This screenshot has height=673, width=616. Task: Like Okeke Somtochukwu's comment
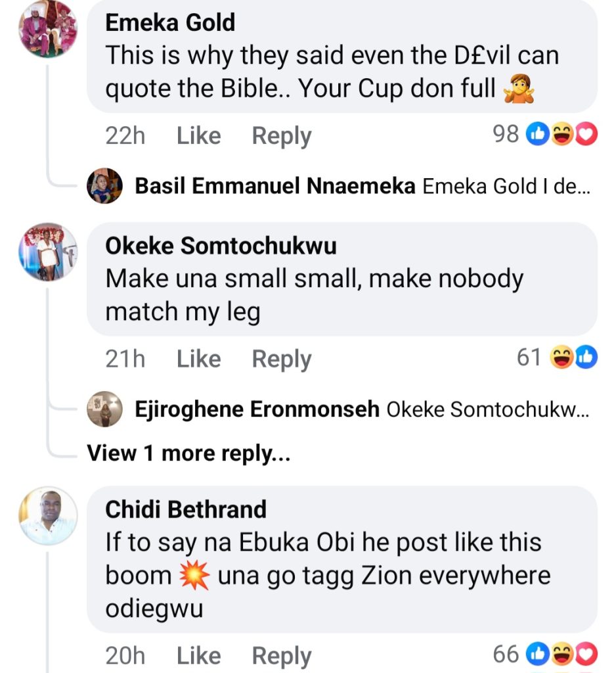pyautogui.click(x=198, y=359)
